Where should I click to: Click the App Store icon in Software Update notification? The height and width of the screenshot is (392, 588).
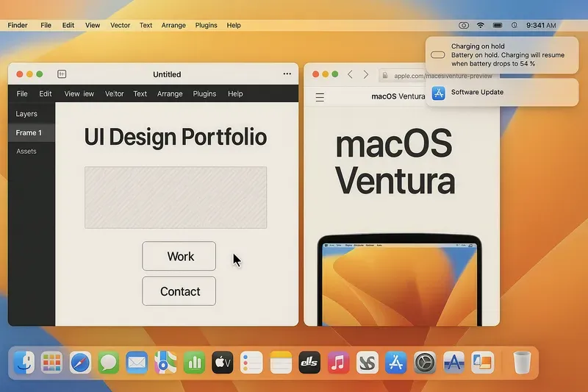438,93
